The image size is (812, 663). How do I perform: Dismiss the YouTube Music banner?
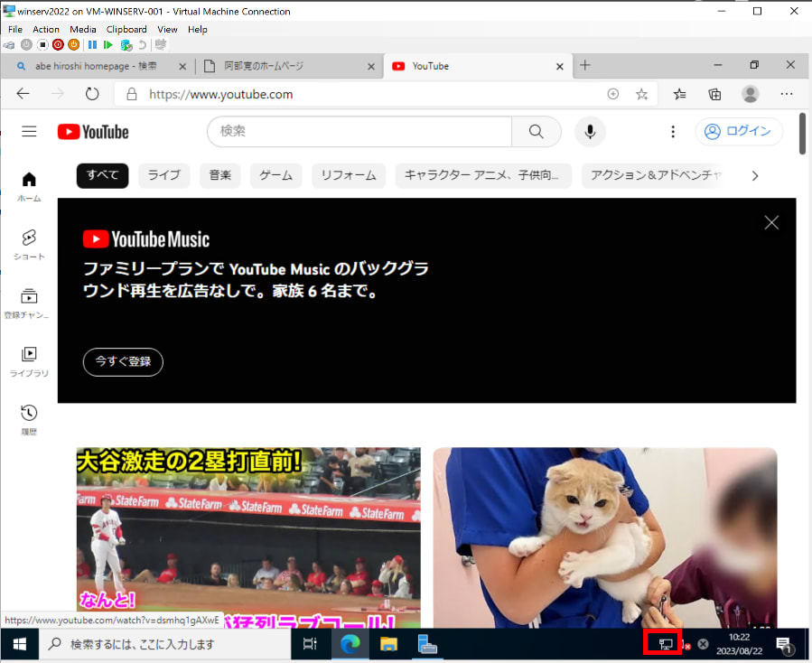pos(771,223)
